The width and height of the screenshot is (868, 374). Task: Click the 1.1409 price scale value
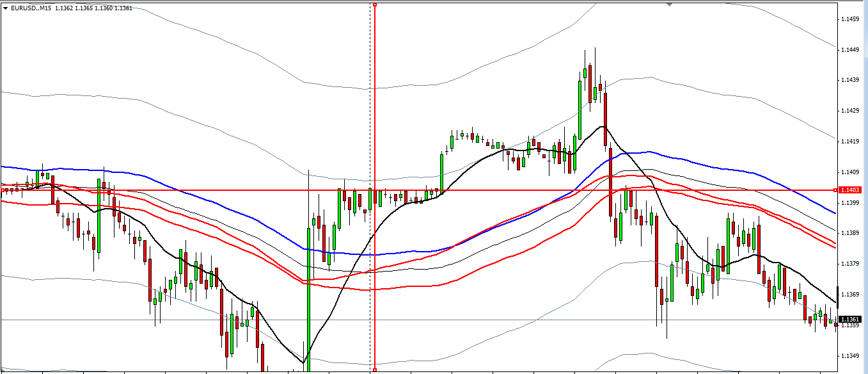[x=851, y=172]
